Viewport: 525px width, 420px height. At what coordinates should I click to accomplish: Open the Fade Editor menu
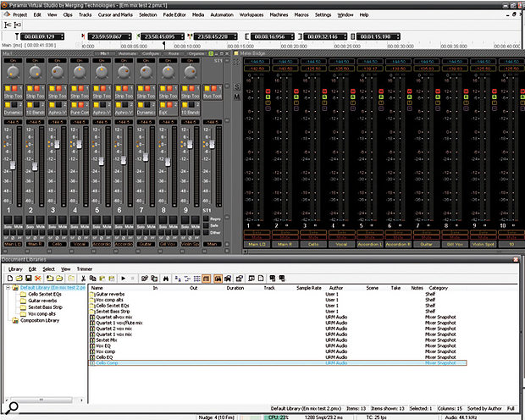pos(174,14)
